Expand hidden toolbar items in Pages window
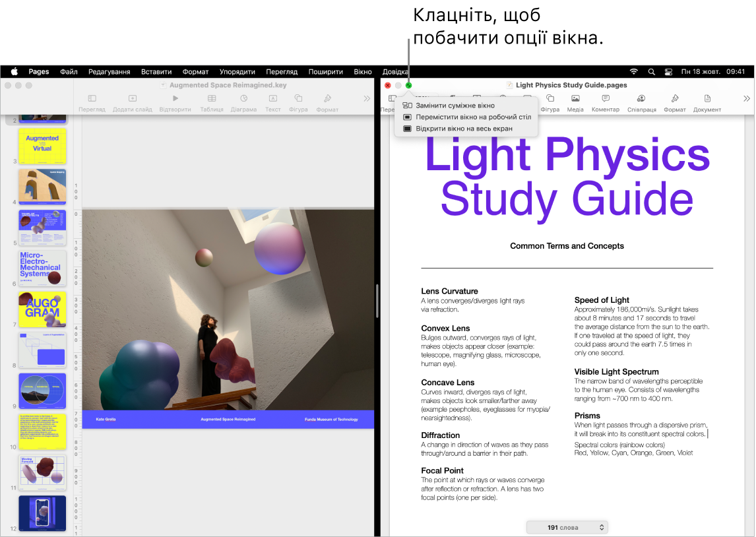This screenshot has width=756, height=537. click(x=746, y=99)
